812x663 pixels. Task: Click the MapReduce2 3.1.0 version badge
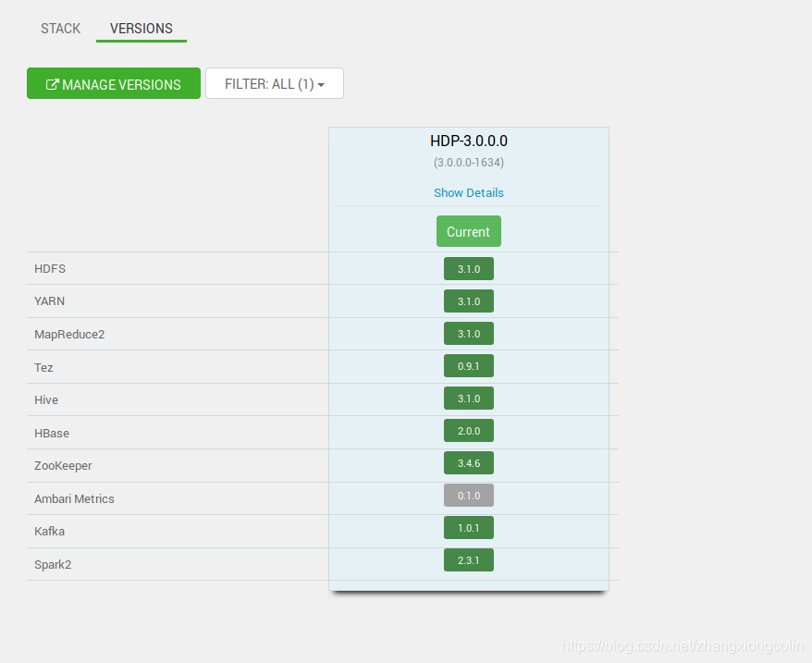(x=469, y=334)
